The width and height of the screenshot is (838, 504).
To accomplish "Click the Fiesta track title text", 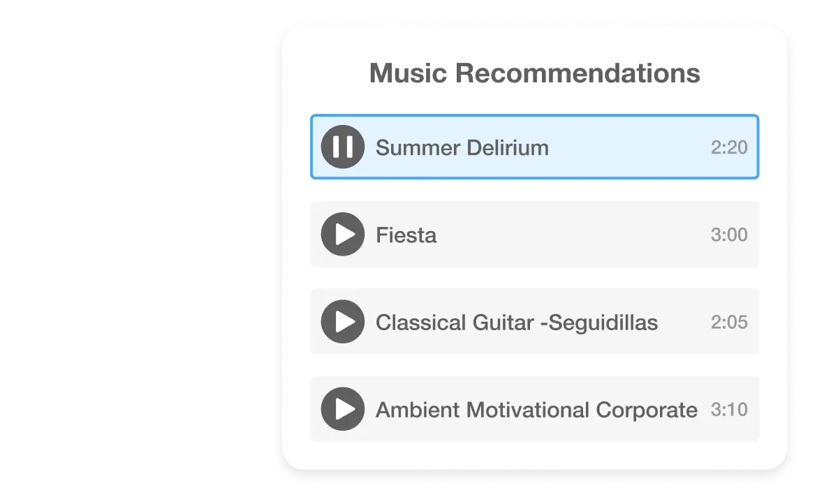I will click(x=406, y=235).
